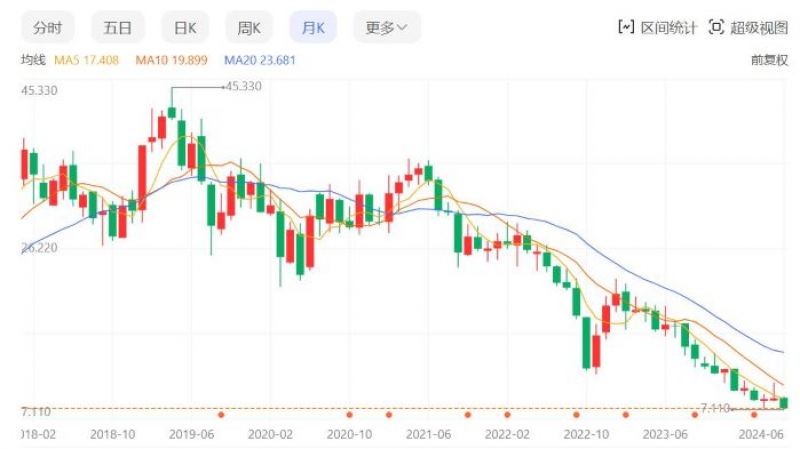Select the 周K weekly chart button
This screenshot has height=449, width=800.
point(249,27)
